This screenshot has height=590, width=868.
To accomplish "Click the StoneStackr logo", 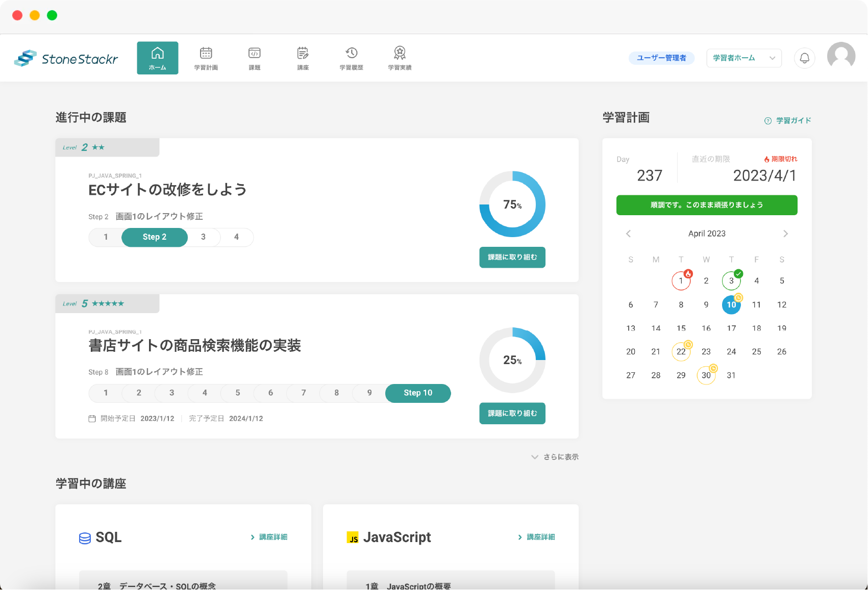I will (x=66, y=59).
